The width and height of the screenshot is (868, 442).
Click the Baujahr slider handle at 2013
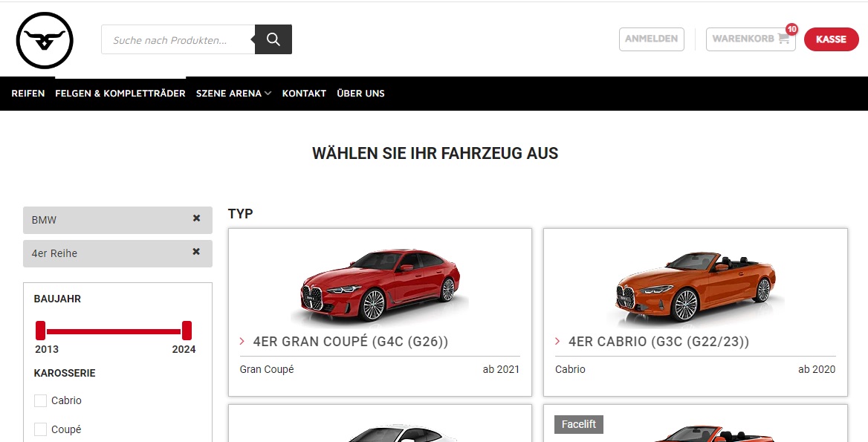[40, 331]
